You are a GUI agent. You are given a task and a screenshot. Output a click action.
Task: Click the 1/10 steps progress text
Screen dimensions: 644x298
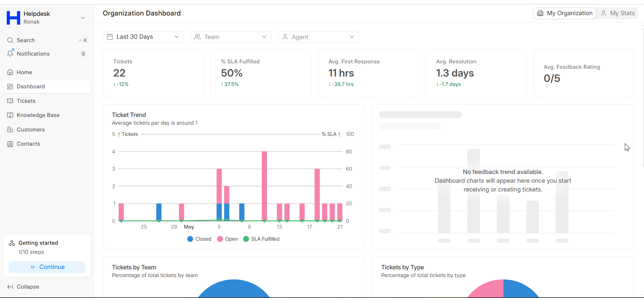point(31,252)
